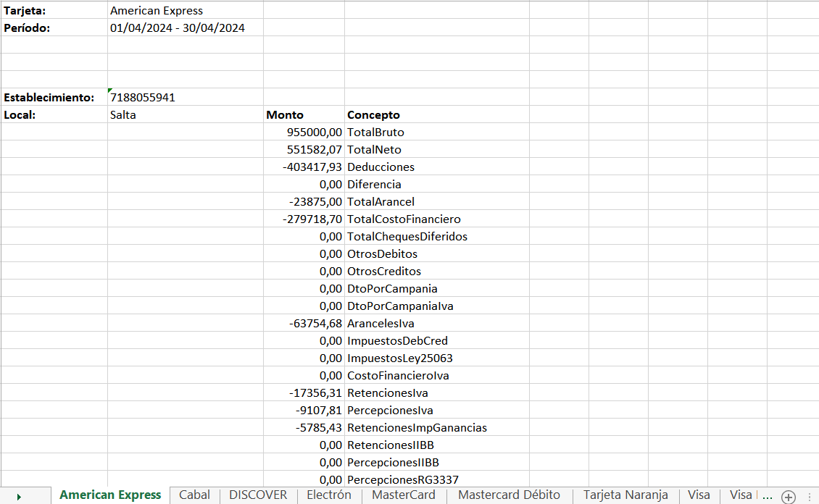The width and height of the screenshot is (819, 504).
Task: Select the RetencionesImpGanancias cell
Action: point(436,428)
